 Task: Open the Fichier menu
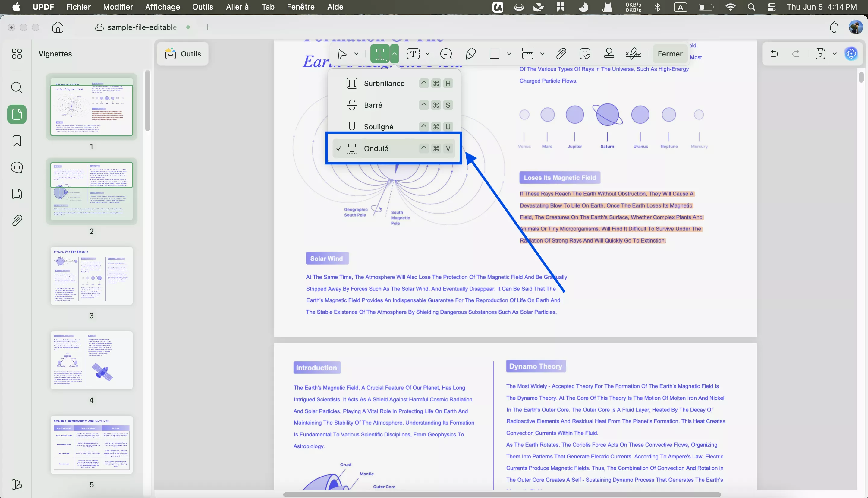coord(79,7)
